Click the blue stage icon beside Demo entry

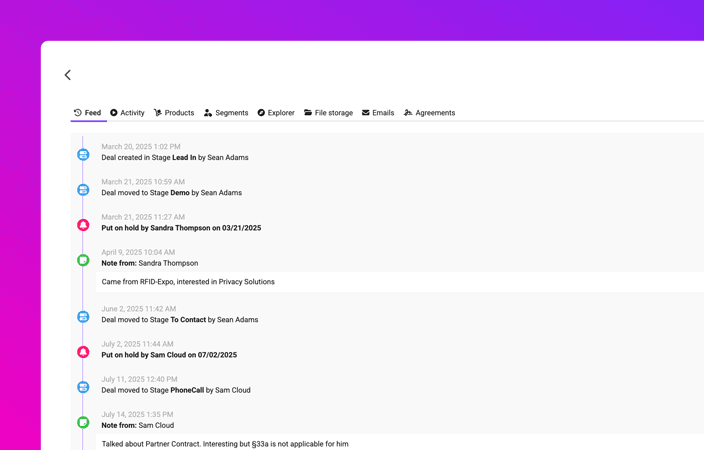83,190
